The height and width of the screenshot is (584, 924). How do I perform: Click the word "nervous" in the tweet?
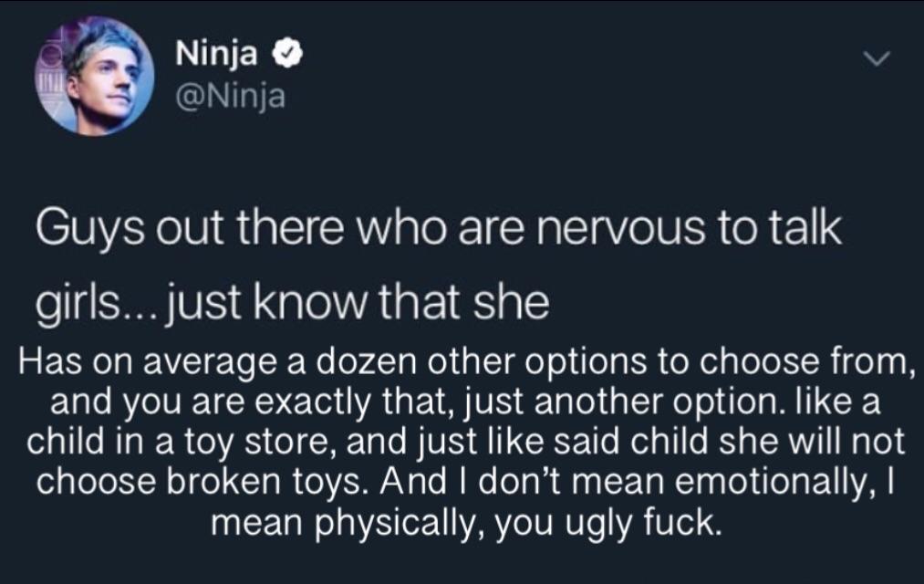(x=620, y=229)
